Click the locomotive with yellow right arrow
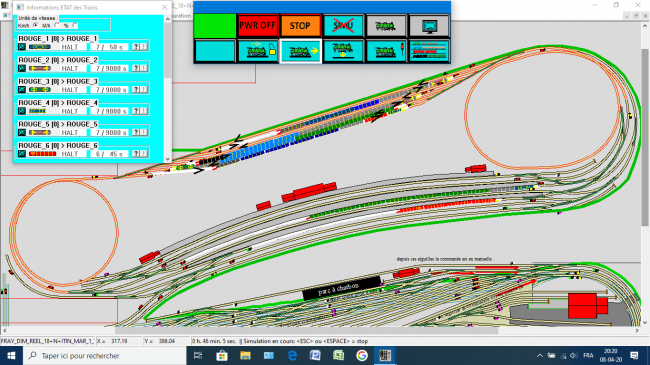Viewport: 650px width, 365px height. coord(300,51)
